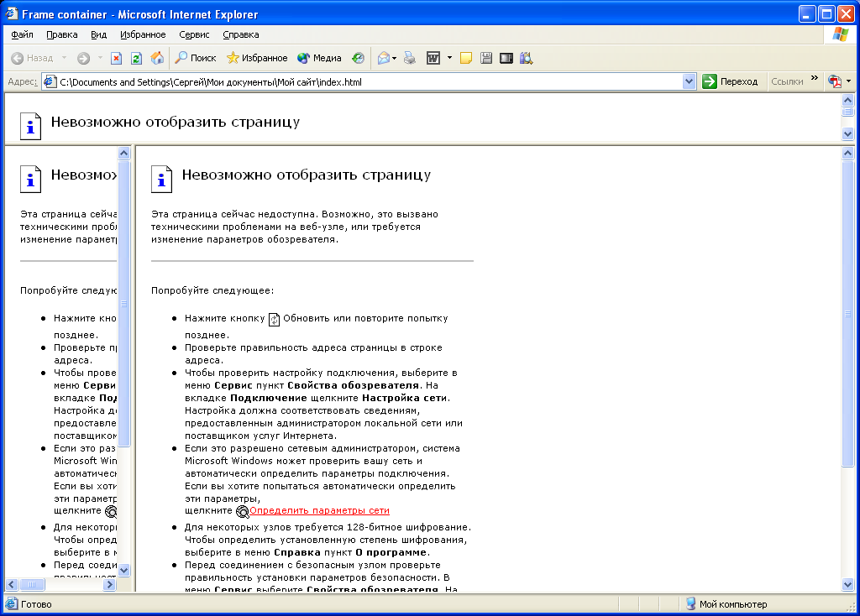The width and height of the screenshot is (860, 616).
Task: Click the Refresh page icon
Action: [137, 58]
